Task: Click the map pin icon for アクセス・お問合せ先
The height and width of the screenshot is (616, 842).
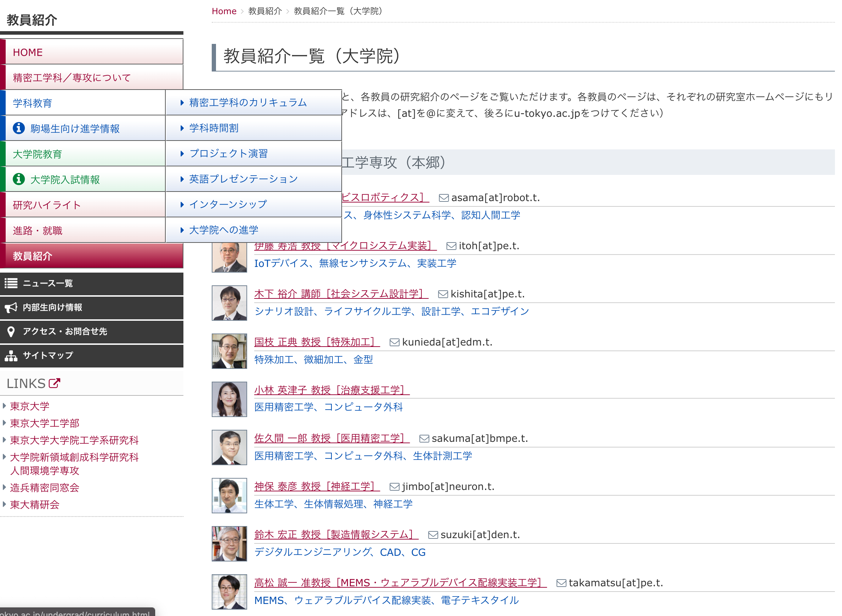Action: tap(11, 331)
